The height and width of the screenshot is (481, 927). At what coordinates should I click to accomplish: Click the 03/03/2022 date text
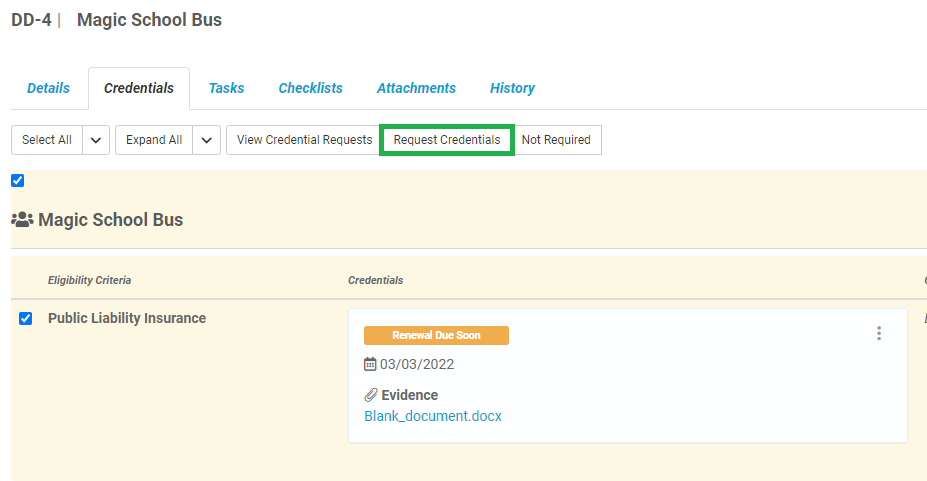point(417,364)
